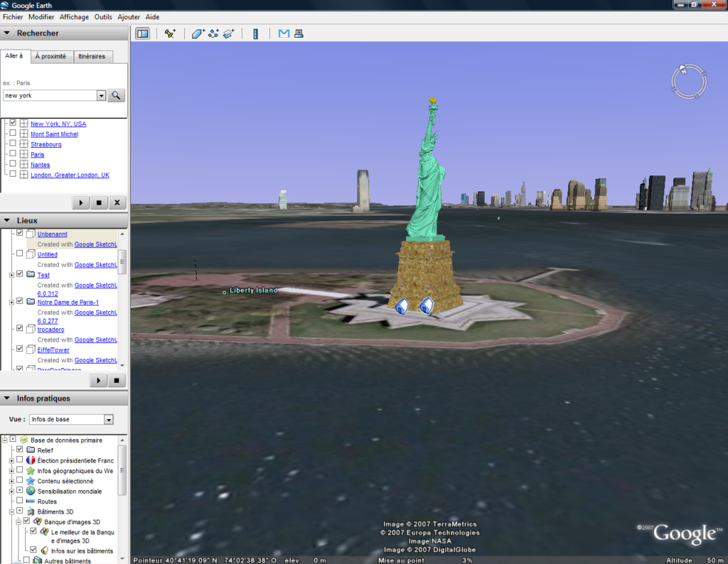Viewport: 728px width, 564px height.
Task: Add a polygon from the toolbar
Action: [198, 33]
